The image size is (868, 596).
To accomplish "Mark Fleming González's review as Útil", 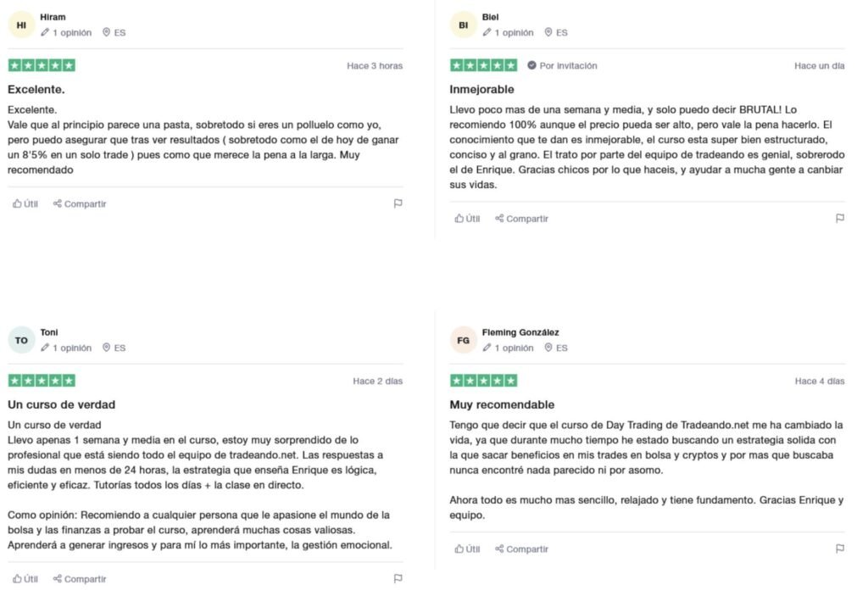I will point(467,549).
